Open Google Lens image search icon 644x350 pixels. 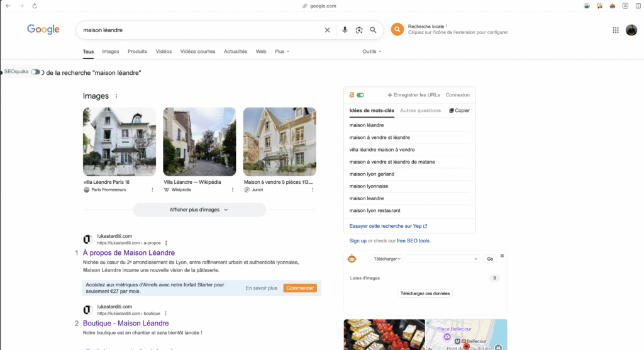click(359, 30)
